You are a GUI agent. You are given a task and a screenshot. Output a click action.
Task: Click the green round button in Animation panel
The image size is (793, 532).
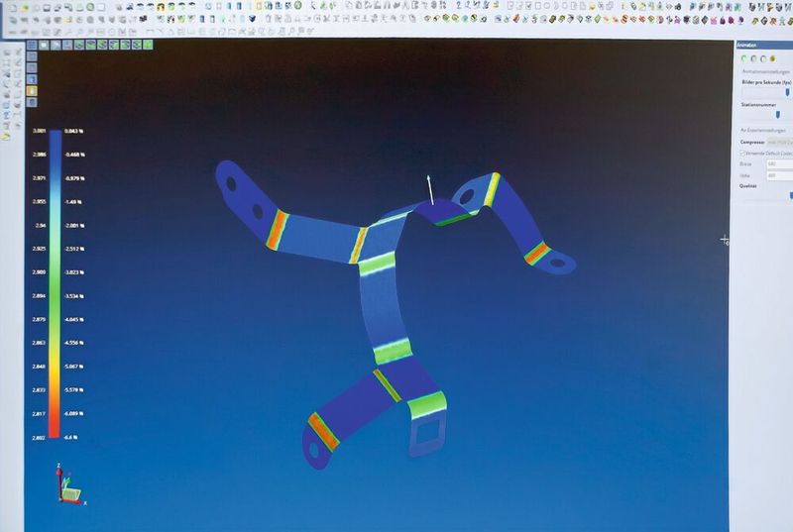point(743,58)
